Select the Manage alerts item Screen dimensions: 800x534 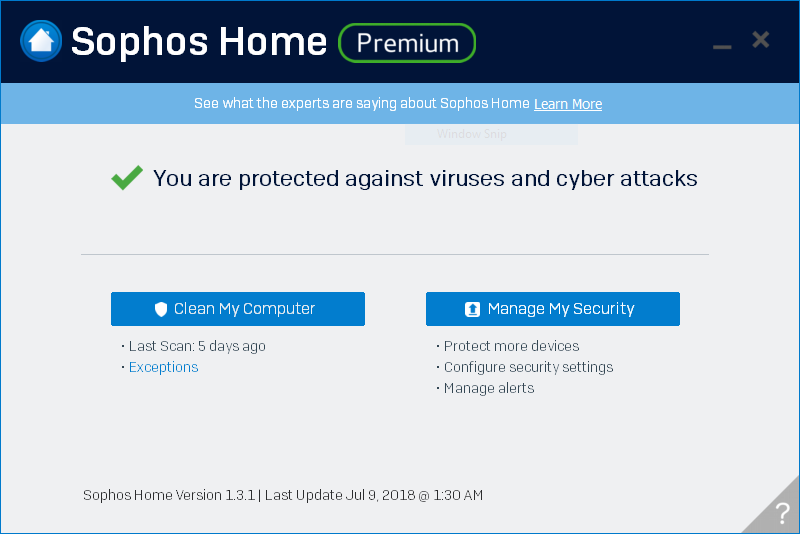point(489,388)
